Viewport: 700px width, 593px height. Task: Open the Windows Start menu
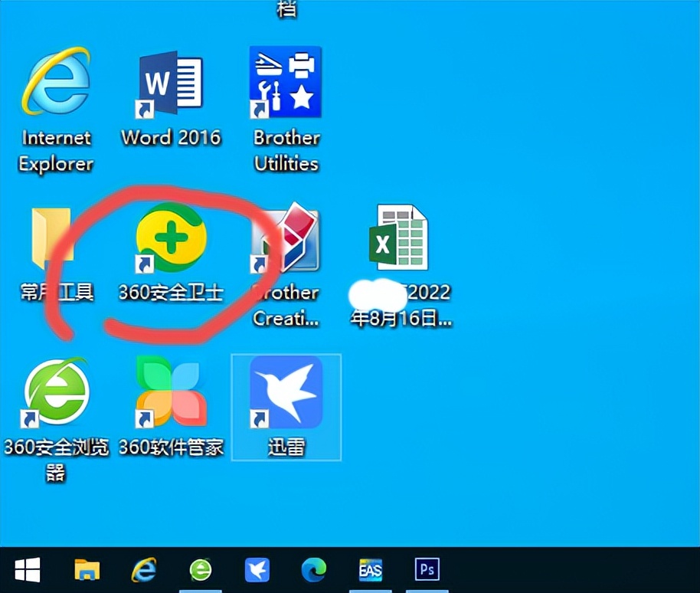point(28,570)
